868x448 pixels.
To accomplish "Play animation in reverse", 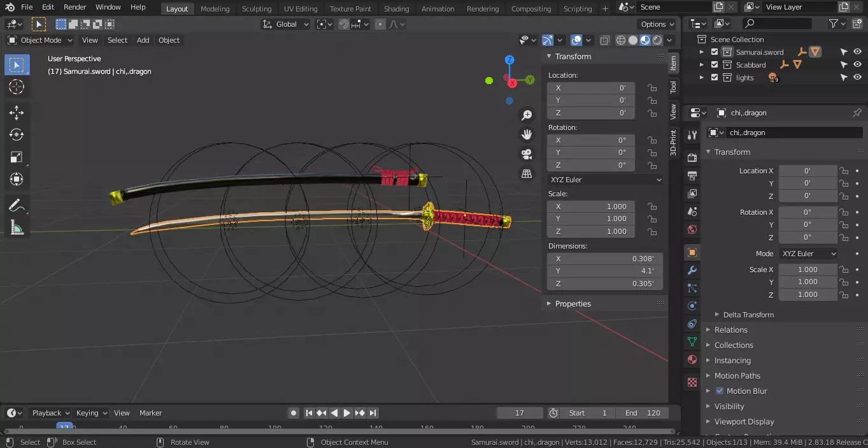I will pyautogui.click(x=334, y=413).
